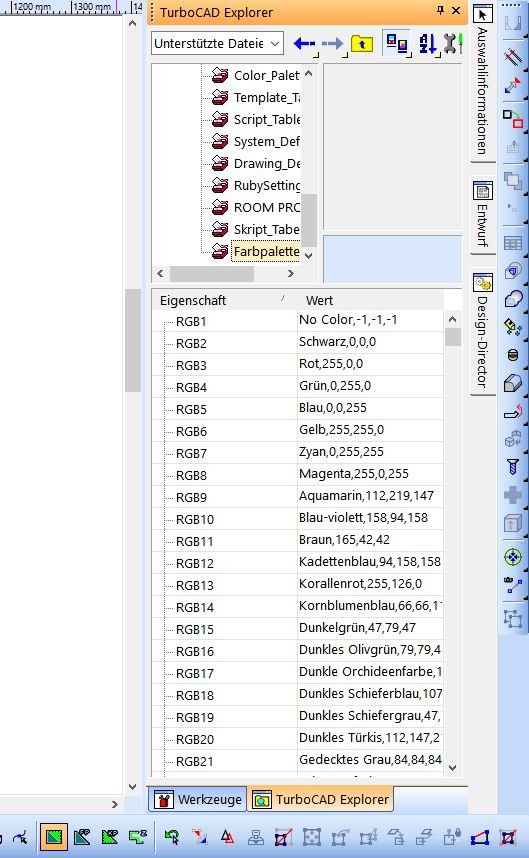This screenshot has height=858, width=529.
Task: Switch to the Werkzeuge tab
Action: click(x=197, y=799)
